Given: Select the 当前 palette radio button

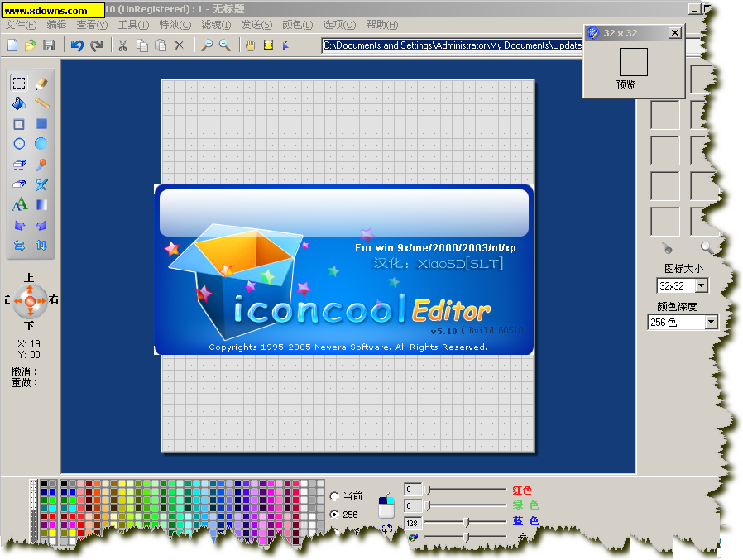Looking at the screenshot, I should pos(334,496).
